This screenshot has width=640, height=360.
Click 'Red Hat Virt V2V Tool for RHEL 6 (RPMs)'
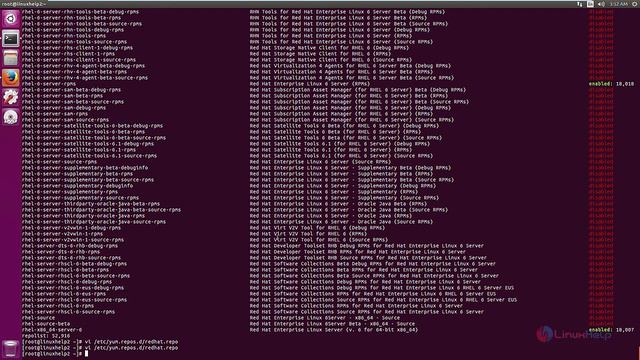pos(309,234)
